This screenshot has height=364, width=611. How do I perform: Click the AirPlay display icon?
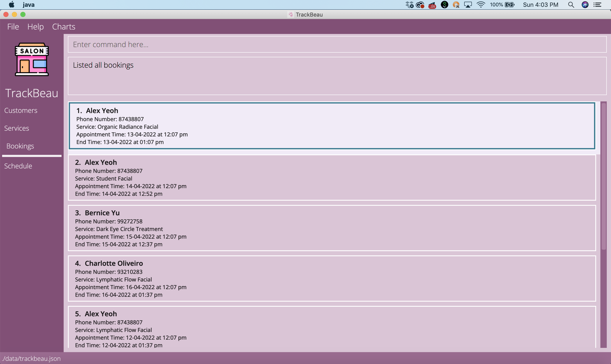click(x=468, y=5)
